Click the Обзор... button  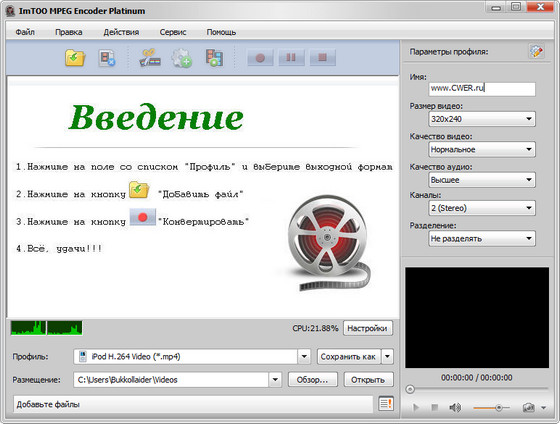click(312, 380)
